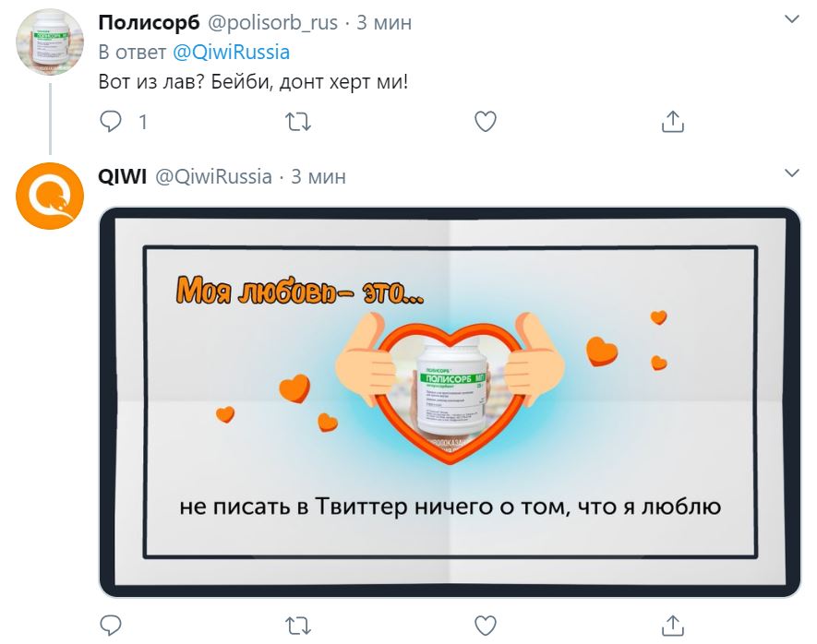Like the Полисорб tweet
Image resolution: width=817 pixels, height=644 pixels.
coord(485,122)
